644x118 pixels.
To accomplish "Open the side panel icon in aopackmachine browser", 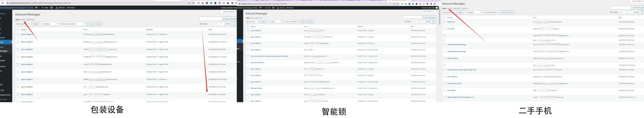I will point(232,3).
